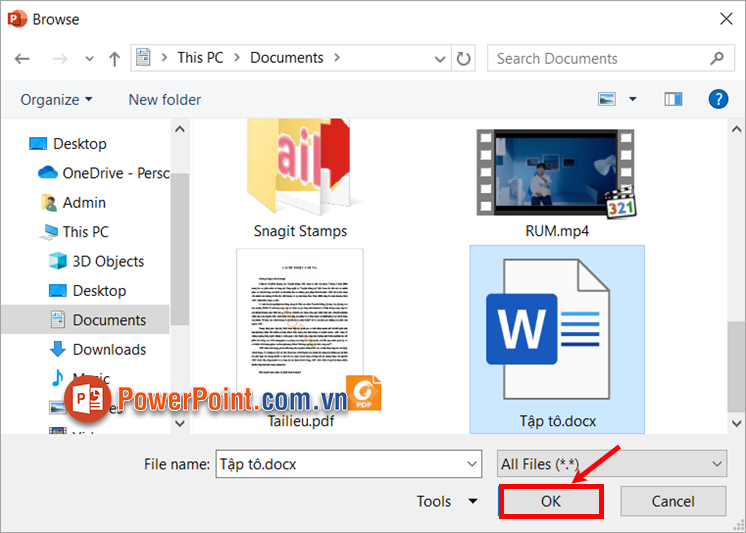Select Desktop at top of navigation tree

(x=68, y=143)
